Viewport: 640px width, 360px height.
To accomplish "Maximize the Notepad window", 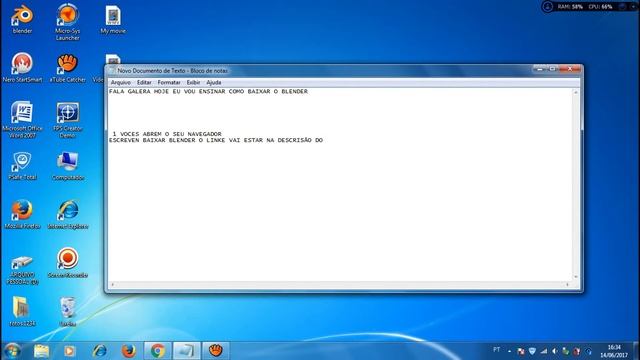I will point(552,69).
